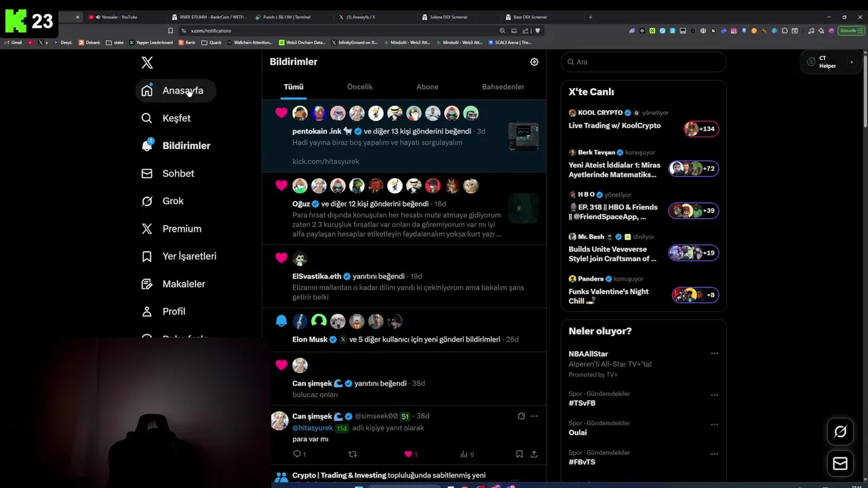Open Premium page
This screenshot has width=868, height=488.
coord(172,229)
